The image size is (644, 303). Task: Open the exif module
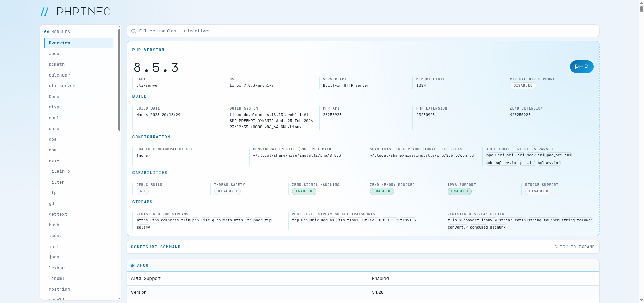click(79, 161)
